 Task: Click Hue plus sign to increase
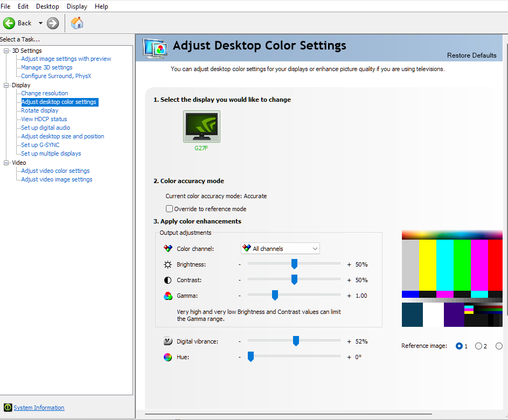[349, 357]
